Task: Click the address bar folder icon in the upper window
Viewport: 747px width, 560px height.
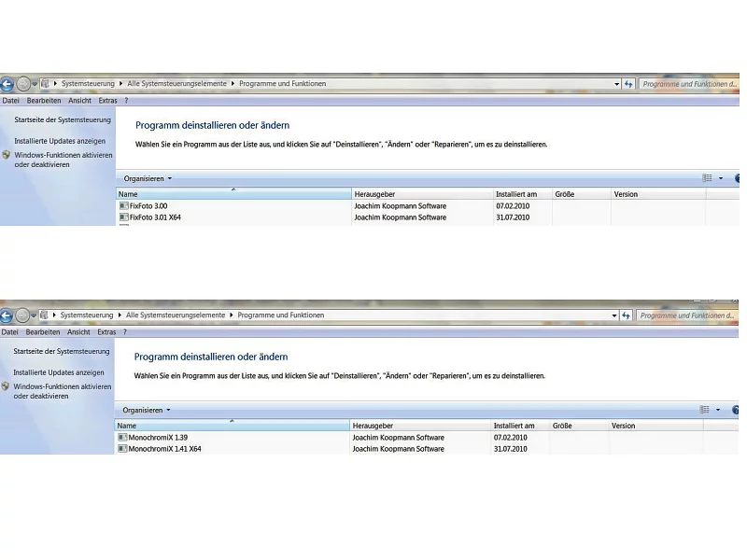Action: pyautogui.click(x=45, y=83)
